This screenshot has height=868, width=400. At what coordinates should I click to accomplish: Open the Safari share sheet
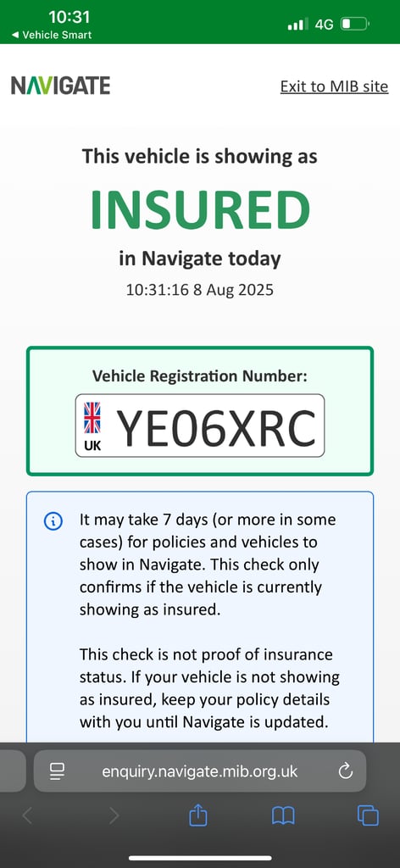198,815
